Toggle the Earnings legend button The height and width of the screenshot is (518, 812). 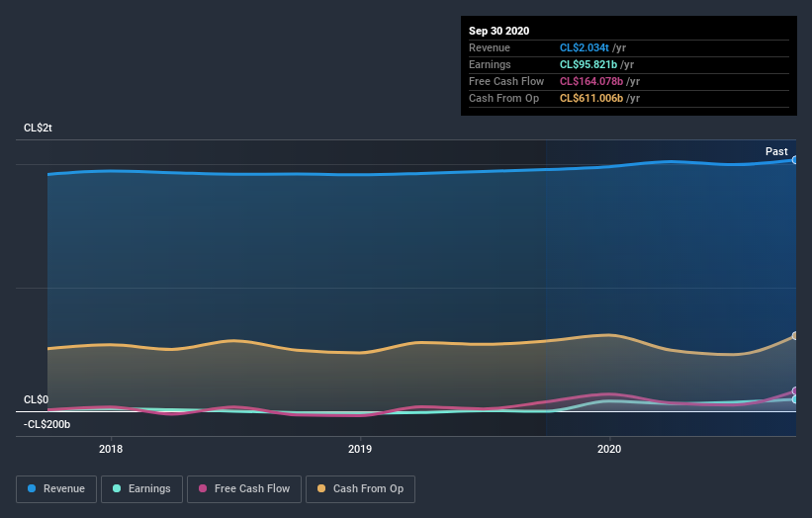141,489
